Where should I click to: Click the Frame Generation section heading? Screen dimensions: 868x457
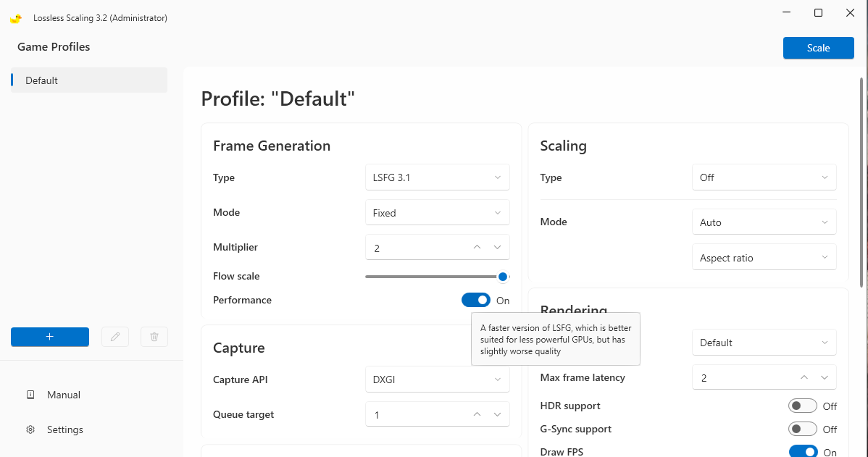point(272,146)
